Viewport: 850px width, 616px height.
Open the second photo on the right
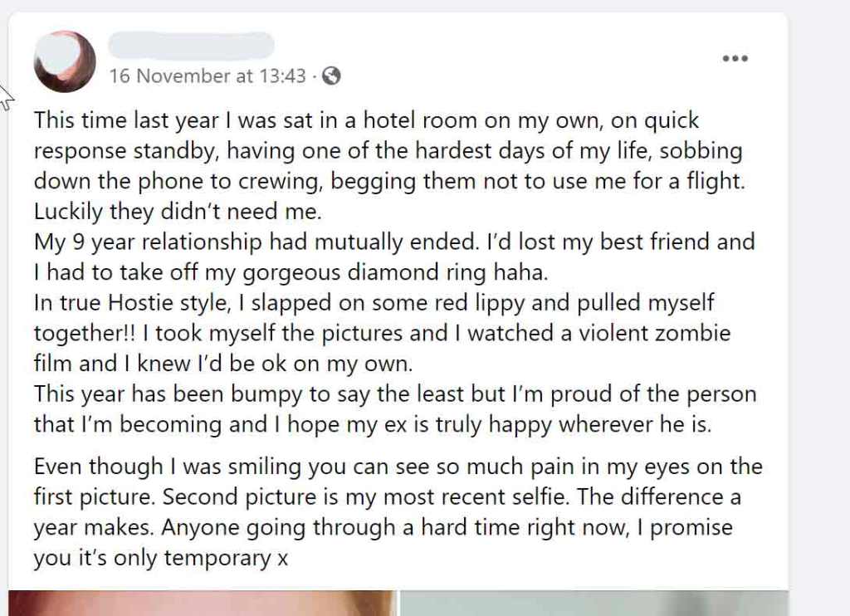[594, 604]
